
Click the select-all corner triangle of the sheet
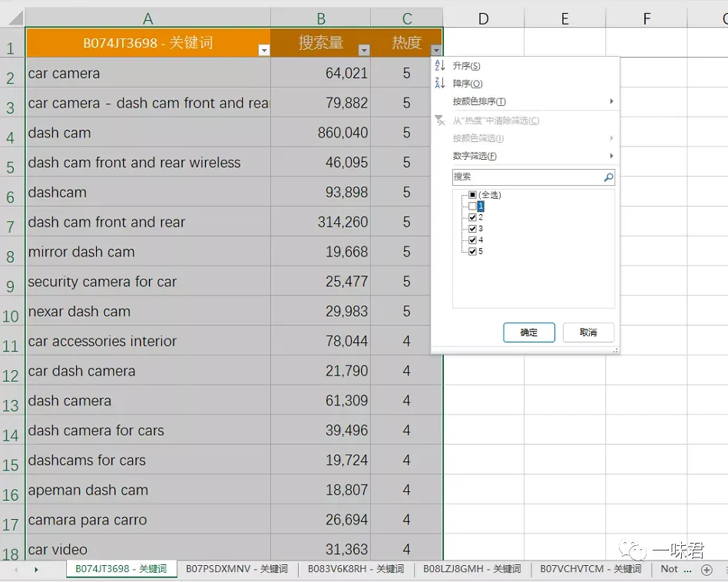(15, 18)
